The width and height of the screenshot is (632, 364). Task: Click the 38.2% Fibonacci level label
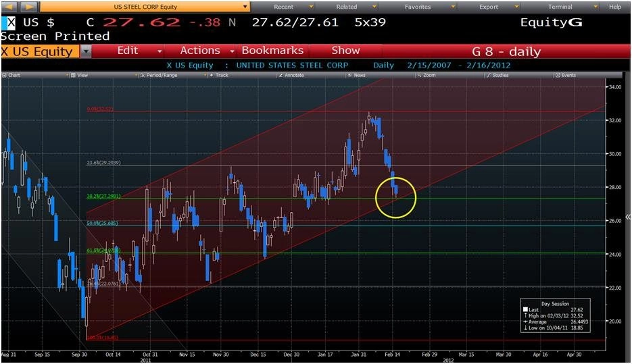(103, 196)
